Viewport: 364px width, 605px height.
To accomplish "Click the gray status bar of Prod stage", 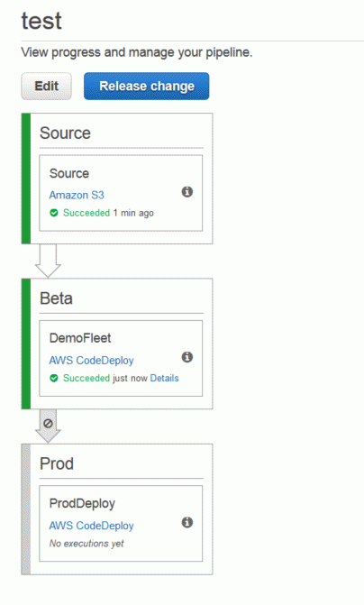I will 26,509.
